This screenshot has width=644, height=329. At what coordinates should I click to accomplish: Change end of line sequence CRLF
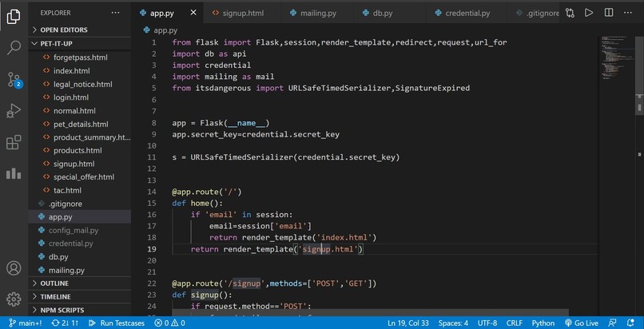[515, 323]
